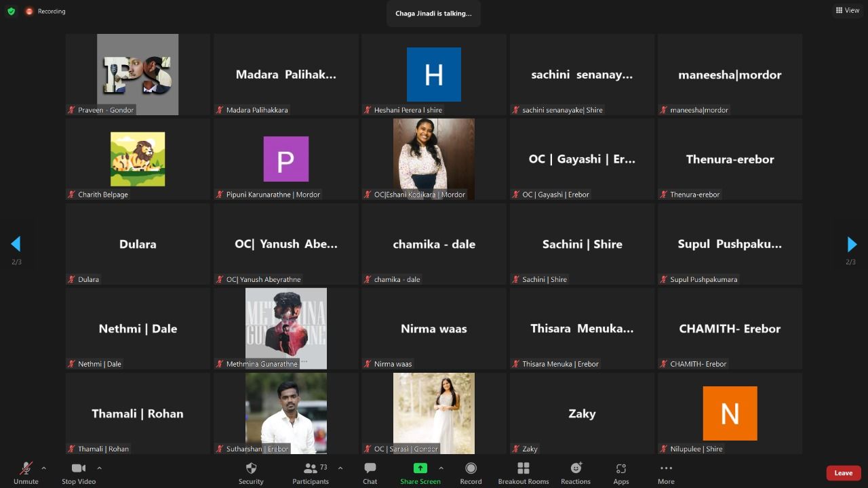868x488 pixels.
Task: Click the green Share Screen icon
Action: pos(420,468)
